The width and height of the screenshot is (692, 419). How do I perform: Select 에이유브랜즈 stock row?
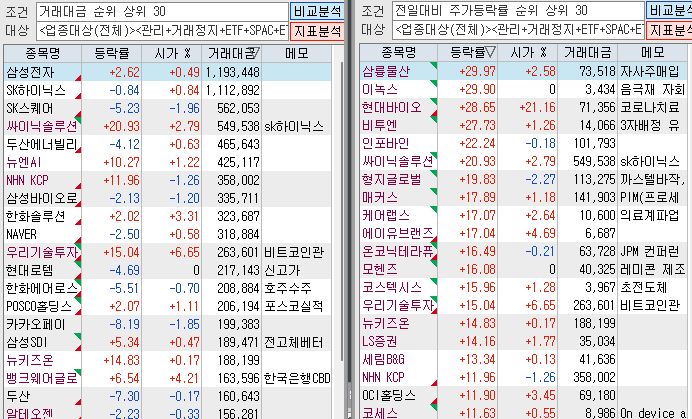coord(523,233)
